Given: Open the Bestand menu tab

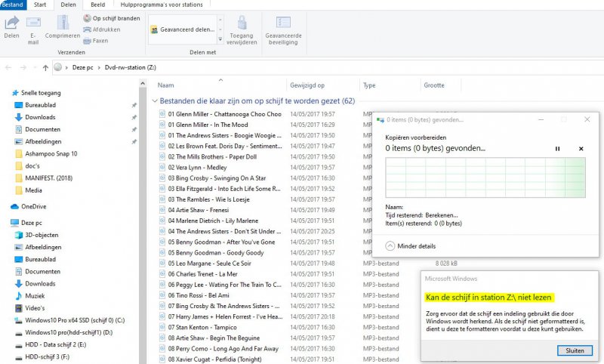Looking at the screenshot, I should pyautogui.click(x=13, y=5).
